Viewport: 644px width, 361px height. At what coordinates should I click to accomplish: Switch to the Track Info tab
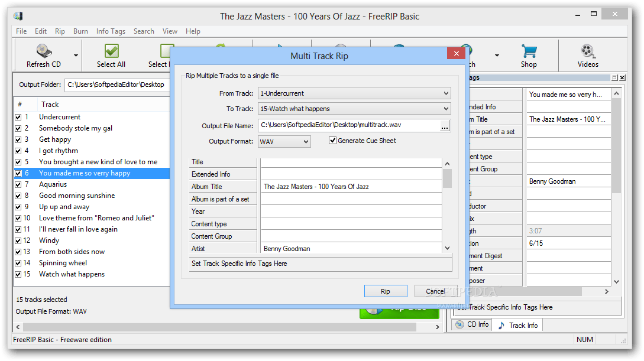(x=517, y=326)
